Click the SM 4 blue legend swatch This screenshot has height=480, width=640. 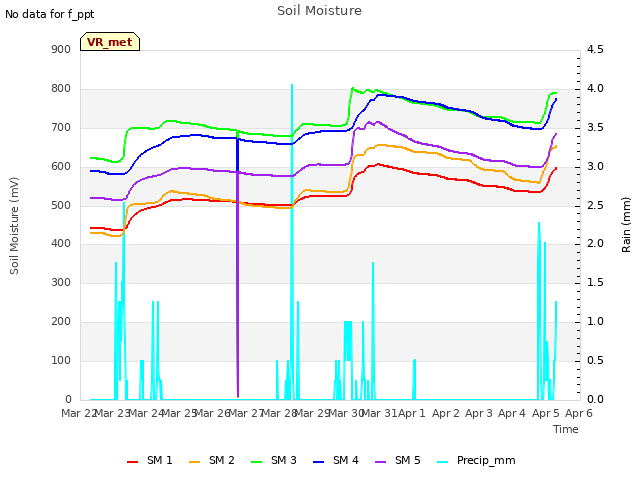click(x=319, y=462)
